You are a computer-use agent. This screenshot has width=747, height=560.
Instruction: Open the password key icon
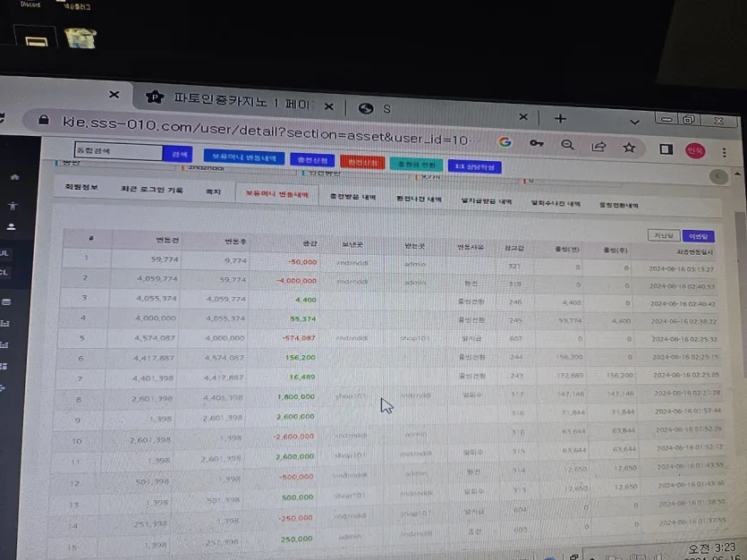(536, 143)
